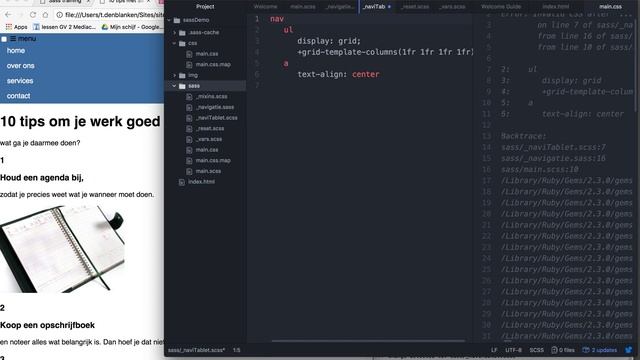
Task: Select the sassDemo folder icon
Action: [177, 20]
